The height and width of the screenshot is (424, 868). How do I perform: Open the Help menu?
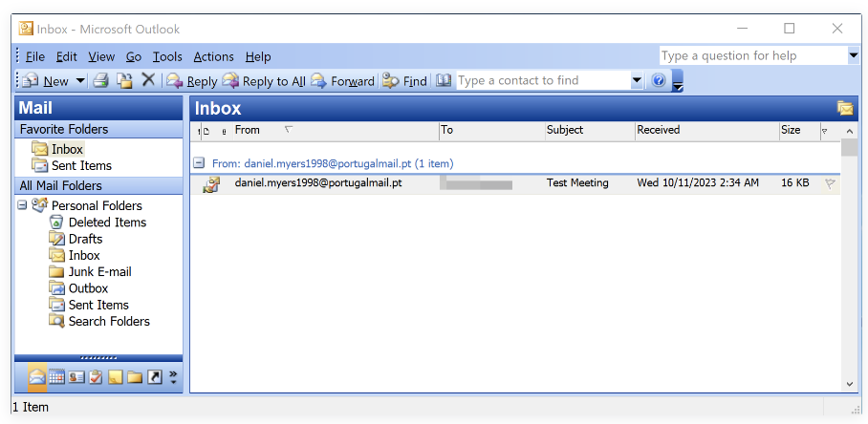pos(258,57)
